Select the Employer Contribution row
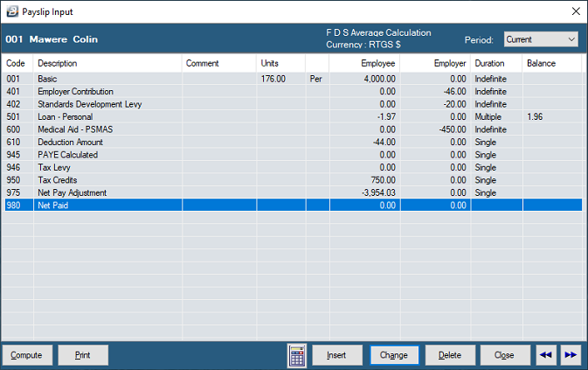Screen dimensions: 588x370 (x=294, y=92)
